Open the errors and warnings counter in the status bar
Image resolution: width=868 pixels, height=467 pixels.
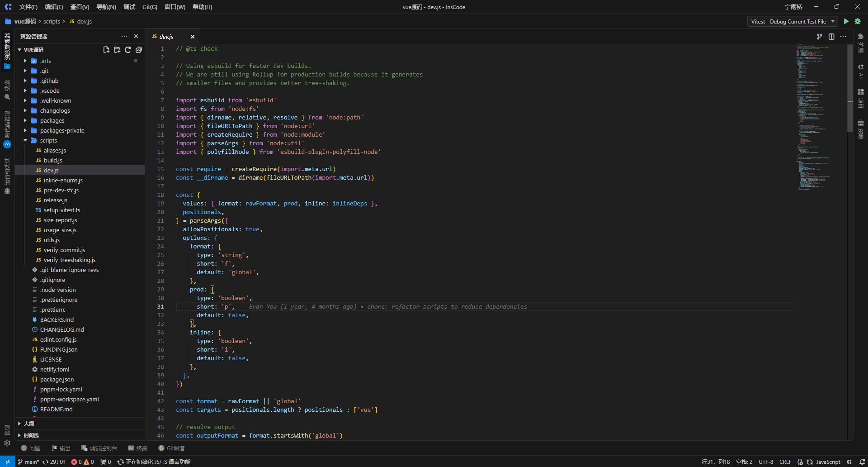(83, 462)
